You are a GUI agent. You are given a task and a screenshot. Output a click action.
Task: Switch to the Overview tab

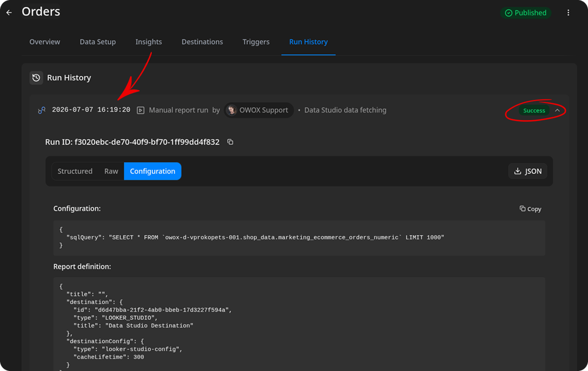(x=44, y=42)
